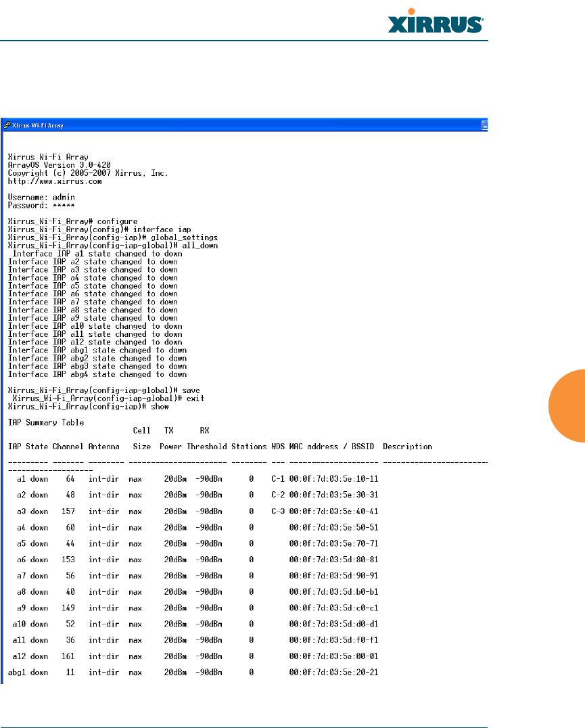
Task: Click the 'Channel' column header
Action: [x=68, y=447]
